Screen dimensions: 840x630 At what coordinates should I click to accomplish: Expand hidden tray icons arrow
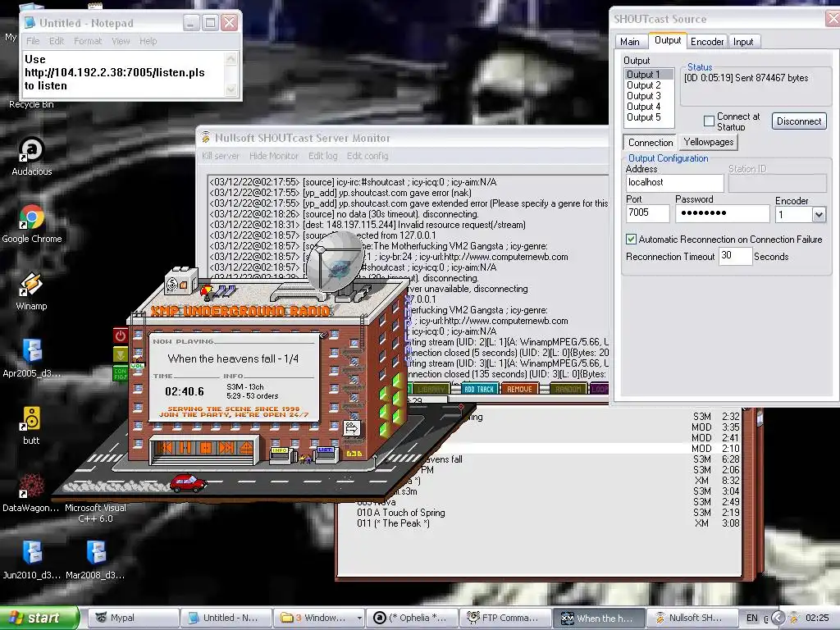pos(778,618)
